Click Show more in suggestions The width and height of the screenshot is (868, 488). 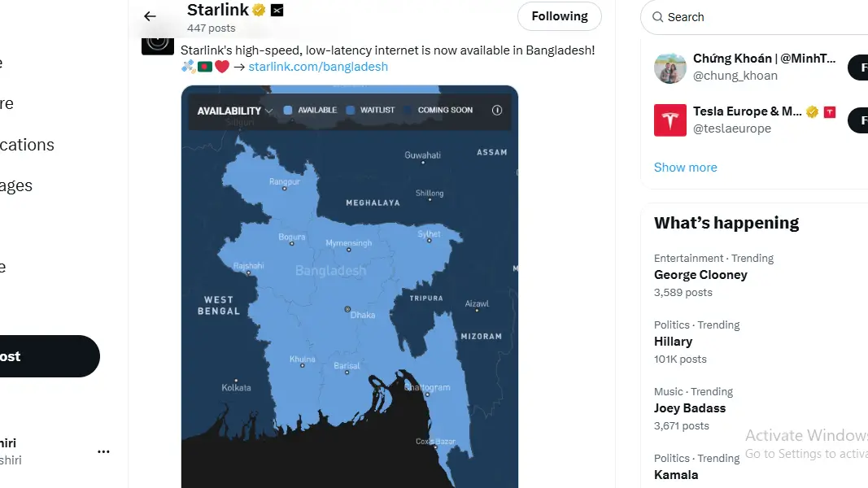[685, 168]
